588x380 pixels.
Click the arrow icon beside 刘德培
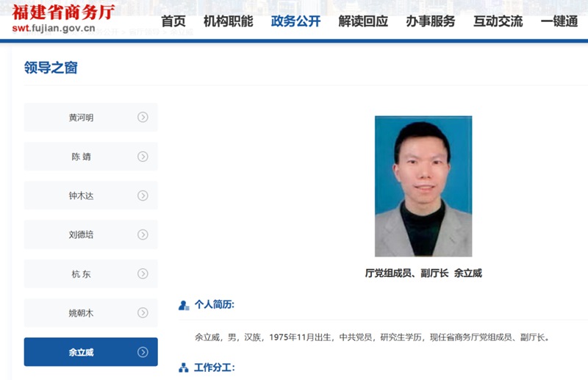click(x=143, y=234)
